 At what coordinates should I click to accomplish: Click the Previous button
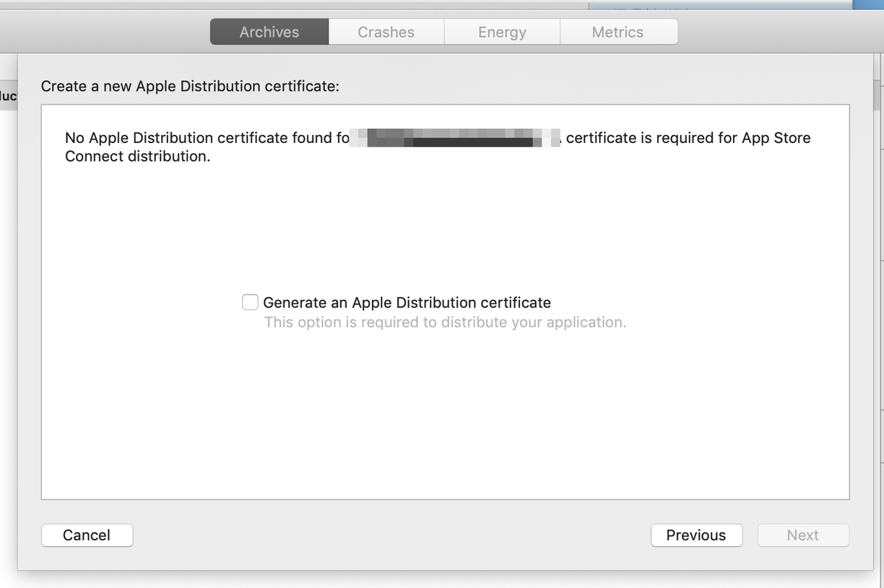pyautogui.click(x=696, y=535)
